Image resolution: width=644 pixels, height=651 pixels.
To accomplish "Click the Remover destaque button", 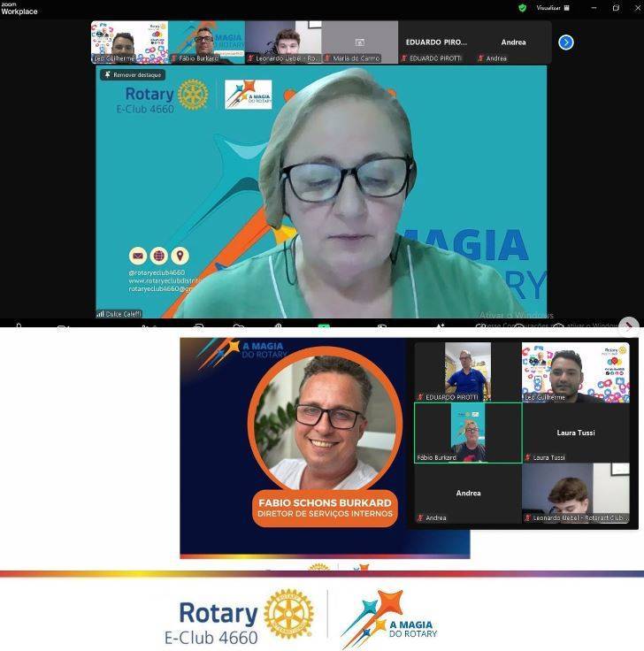I will coord(133,75).
